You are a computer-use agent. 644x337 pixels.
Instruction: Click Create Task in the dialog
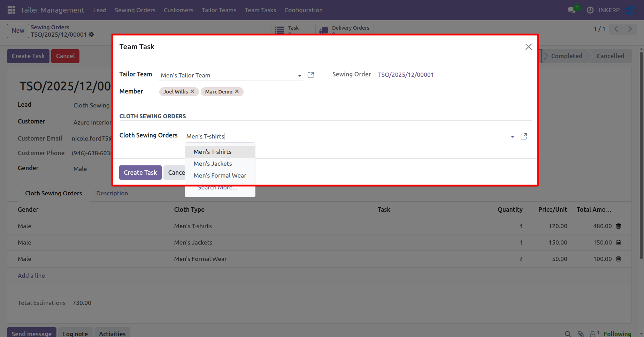(x=140, y=172)
